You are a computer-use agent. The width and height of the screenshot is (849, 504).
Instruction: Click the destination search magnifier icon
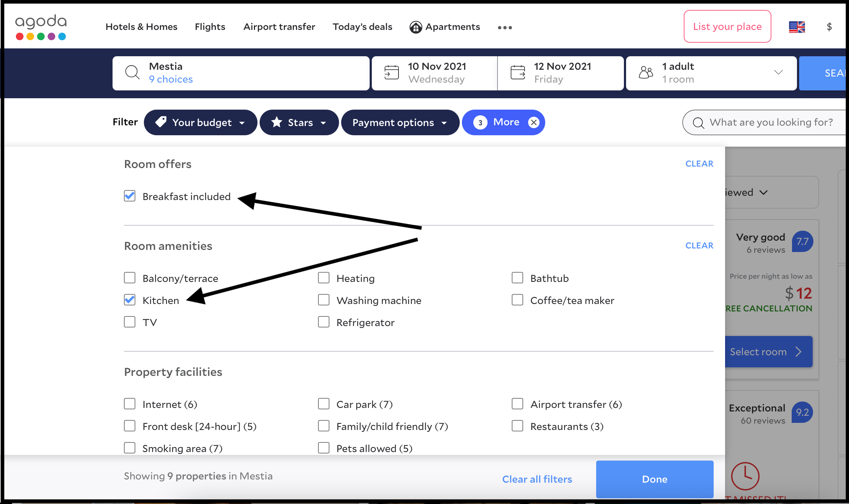pyautogui.click(x=132, y=73)
